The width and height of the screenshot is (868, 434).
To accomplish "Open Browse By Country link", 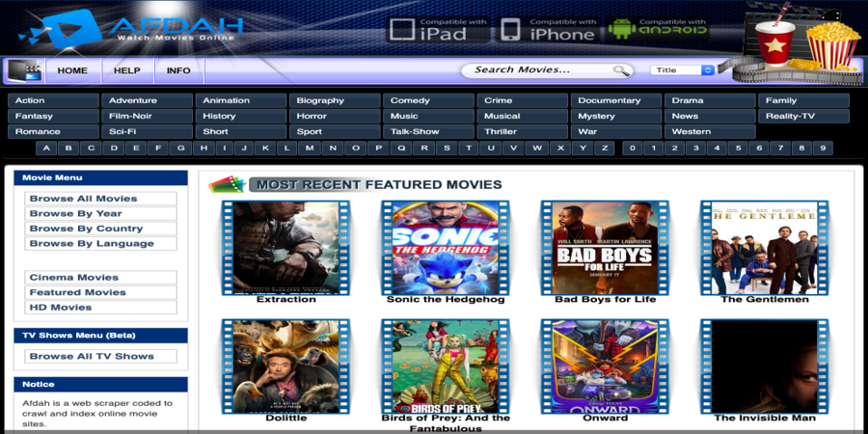I will (x=100, y=229).
